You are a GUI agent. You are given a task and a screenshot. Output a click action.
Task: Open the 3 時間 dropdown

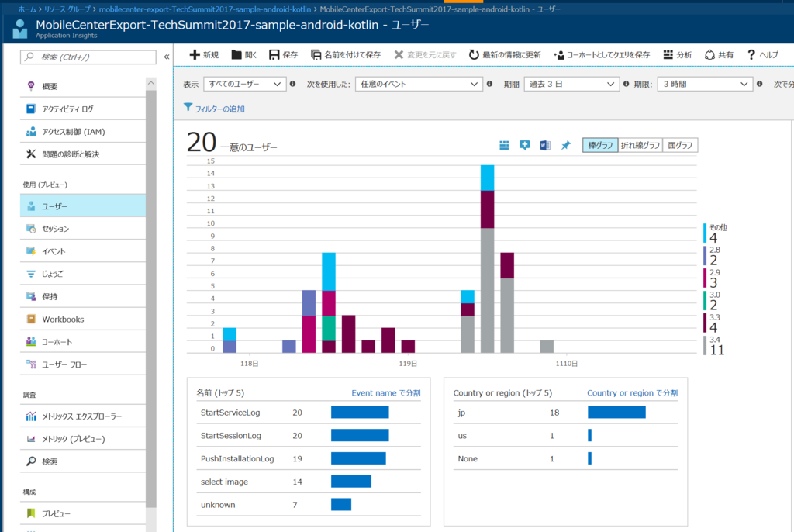click(704, 84)
